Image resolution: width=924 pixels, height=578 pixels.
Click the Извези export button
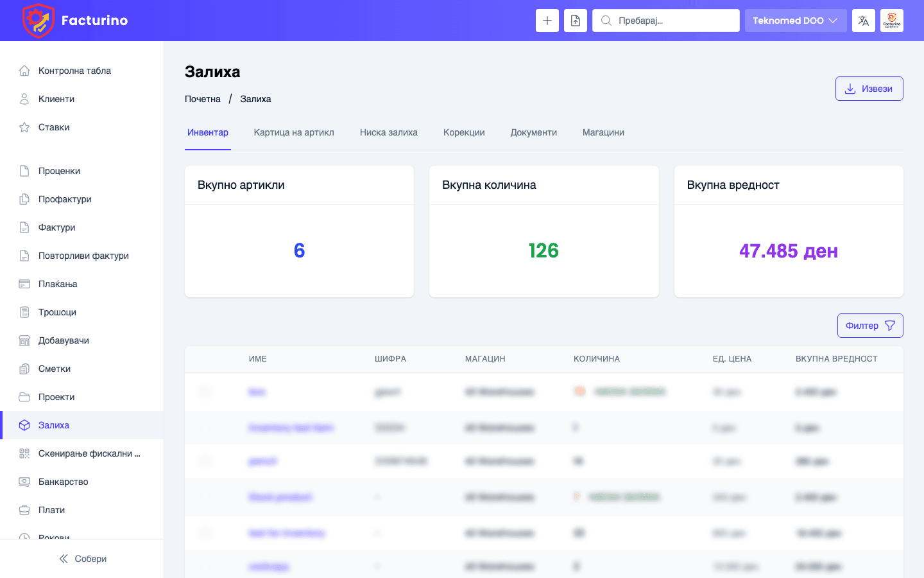pyautogui.click(x=869, y=89)
